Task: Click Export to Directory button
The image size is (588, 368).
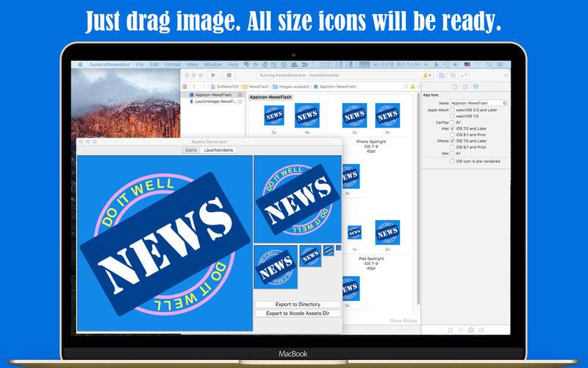Action: 298,304
